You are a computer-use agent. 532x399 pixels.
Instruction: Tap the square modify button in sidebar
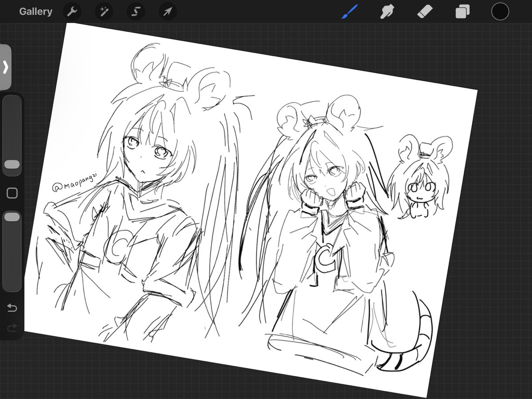(x=12, y=193)
